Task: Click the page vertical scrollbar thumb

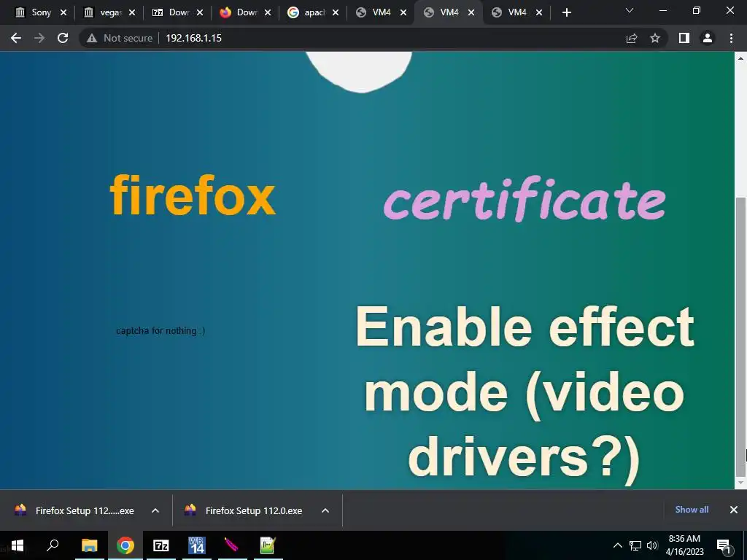Action: click(x=740, y=336)
